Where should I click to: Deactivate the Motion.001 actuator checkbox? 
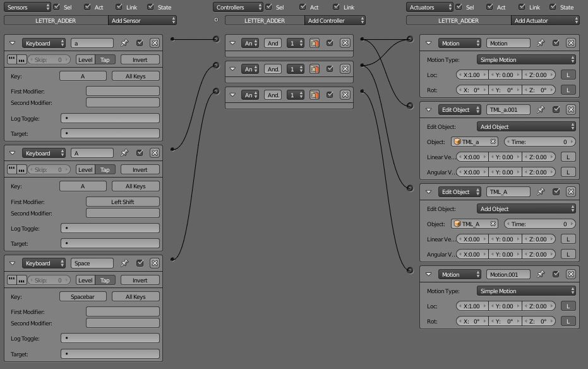tap(556, 274)
